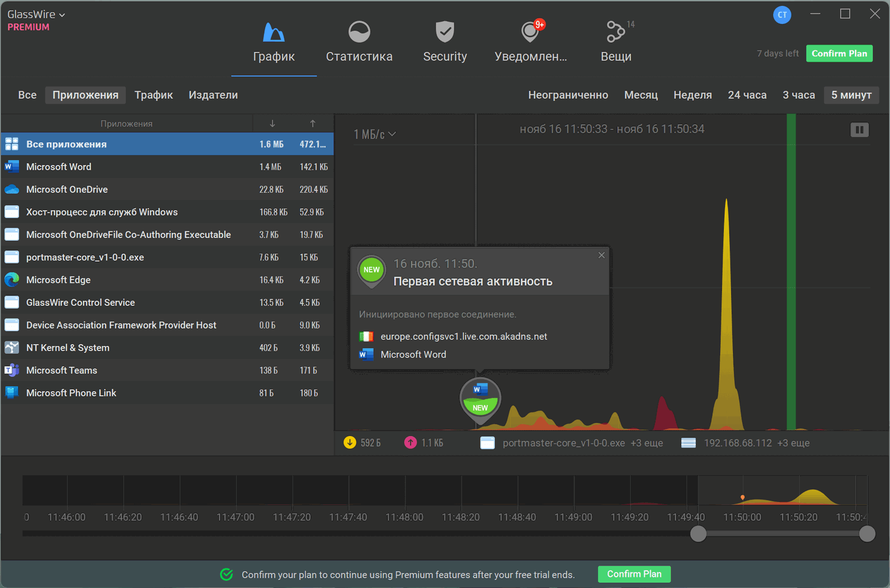Select the Приложения filter tab
The image size is (890, 588).
click(x=85, y=95)
